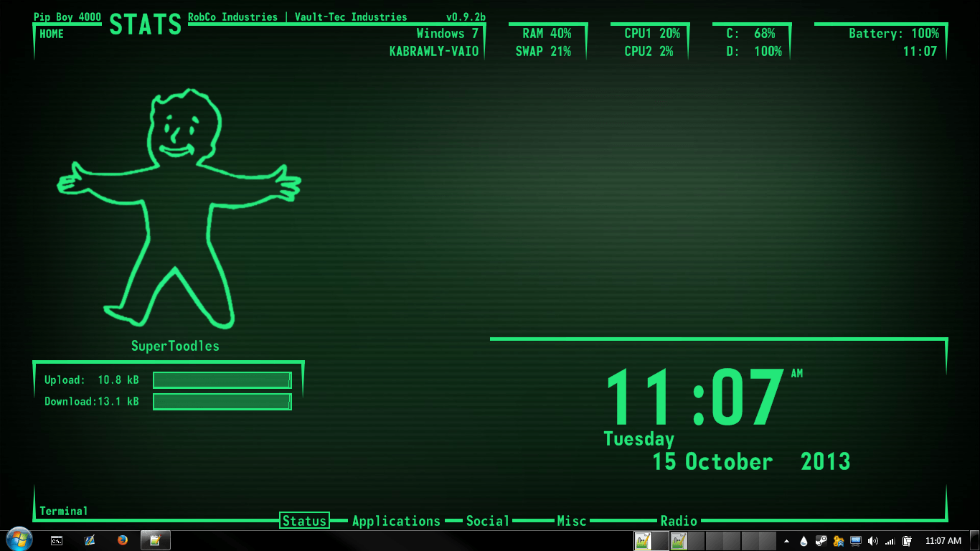This screenshot has width=980, height=551.
Task: Switch to the Applications tab
Action: click(395, 521)
